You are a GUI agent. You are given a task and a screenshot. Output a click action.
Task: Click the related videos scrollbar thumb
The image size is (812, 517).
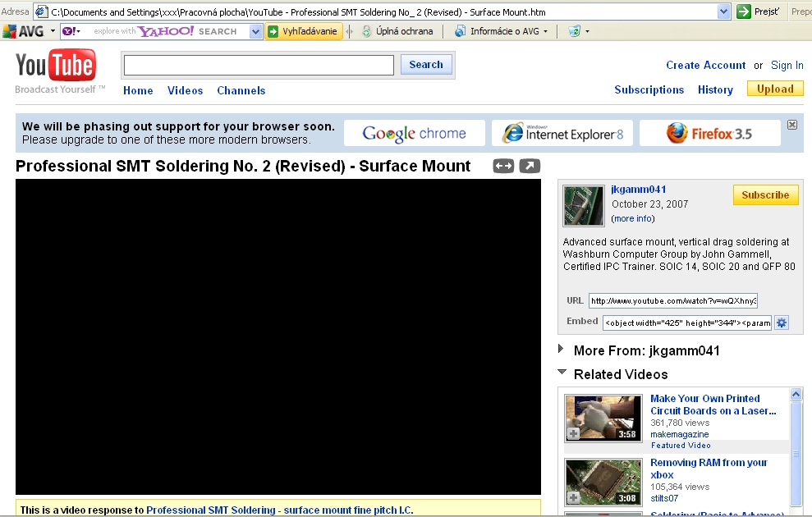796,454
